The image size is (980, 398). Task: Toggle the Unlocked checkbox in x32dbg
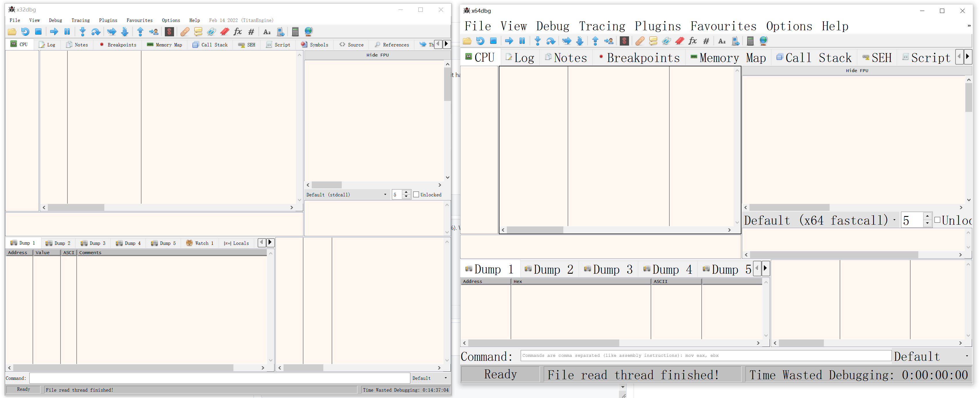pos(416,195)
